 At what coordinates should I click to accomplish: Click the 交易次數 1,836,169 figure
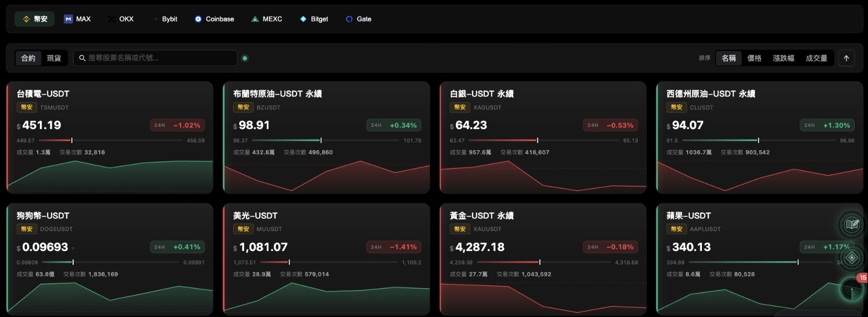(x=91, y=274)
